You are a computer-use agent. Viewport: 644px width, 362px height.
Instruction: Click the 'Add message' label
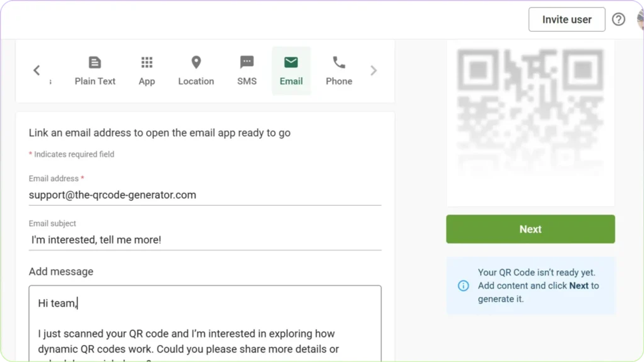(x=61, y=271)
